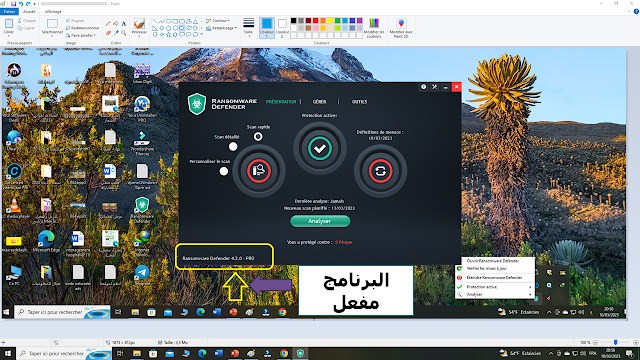Select the Pencil tool
640x360 pixels.
pos(108,24)
